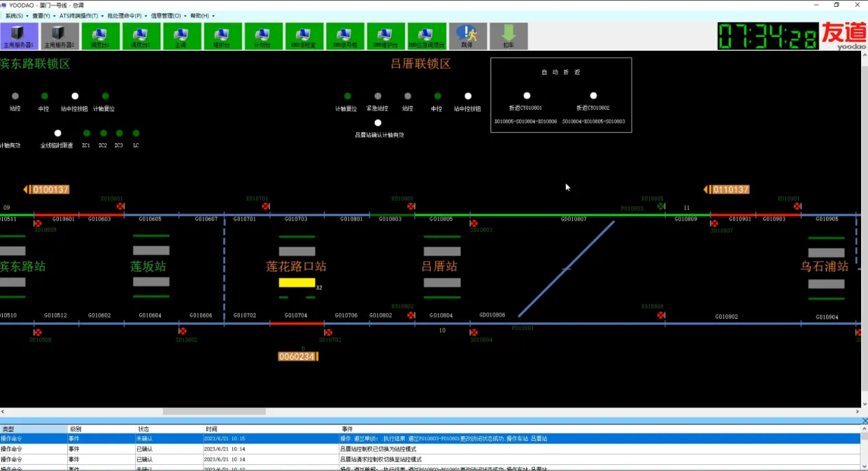Click train number 0060234 label
This screenshot has width=868, height=471.
click(x=297, y=357)
